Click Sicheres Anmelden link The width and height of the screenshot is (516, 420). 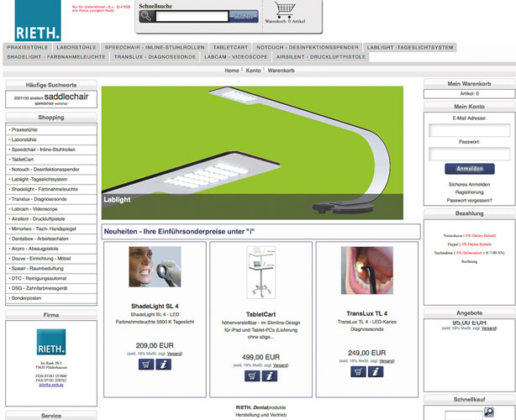(x=469, y=184)
